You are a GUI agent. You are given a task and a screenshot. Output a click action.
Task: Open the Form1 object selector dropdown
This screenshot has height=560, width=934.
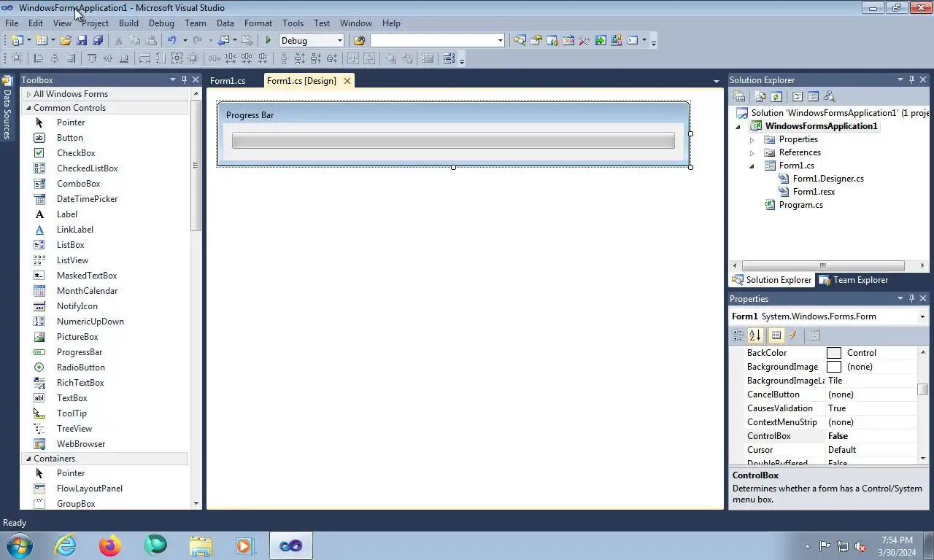(x=922, y=316)
